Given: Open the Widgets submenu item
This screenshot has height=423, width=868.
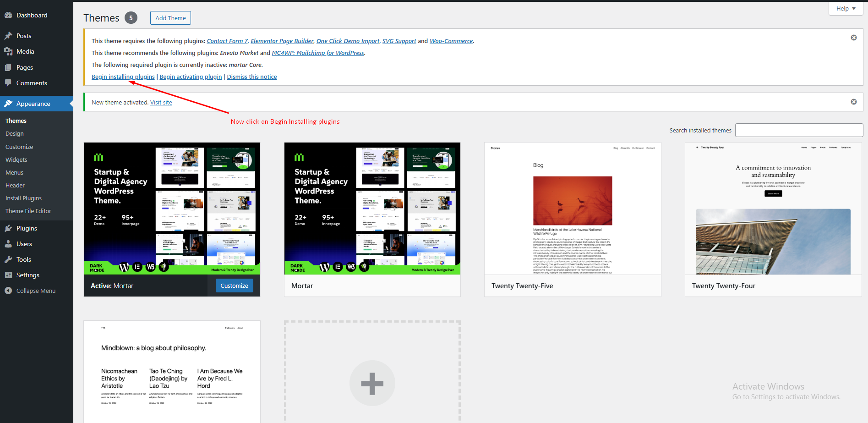Looking at the screenshot, I should pyautogui.click(x=16, y=159).
